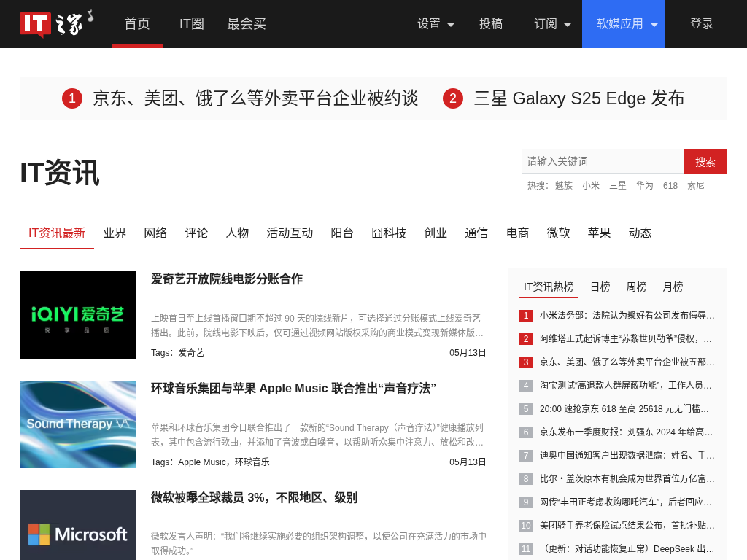Open ranked story 小米法务部
The width and height of the screenshot is (747, 560).
point(627,315)
